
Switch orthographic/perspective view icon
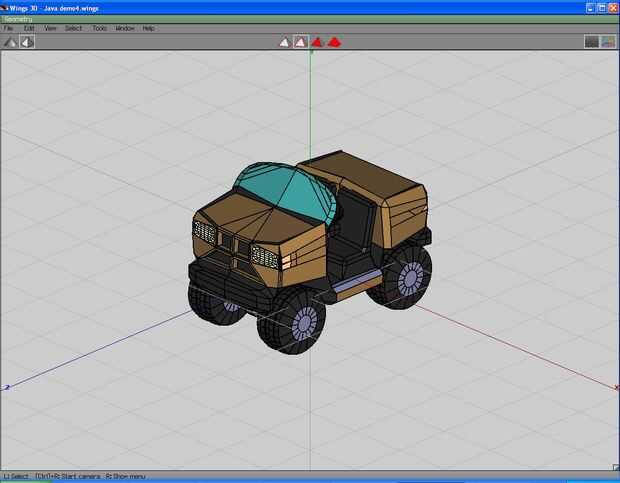[x=27, y=42]
